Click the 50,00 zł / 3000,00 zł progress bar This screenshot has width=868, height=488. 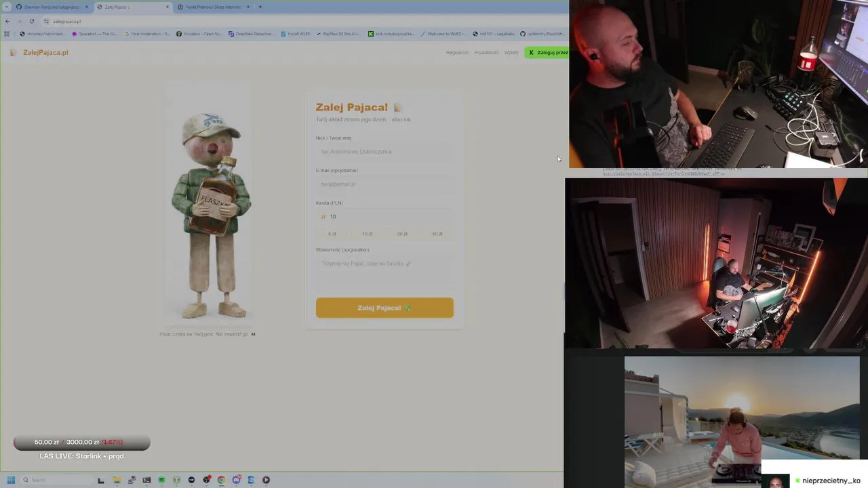coord(81,443)
